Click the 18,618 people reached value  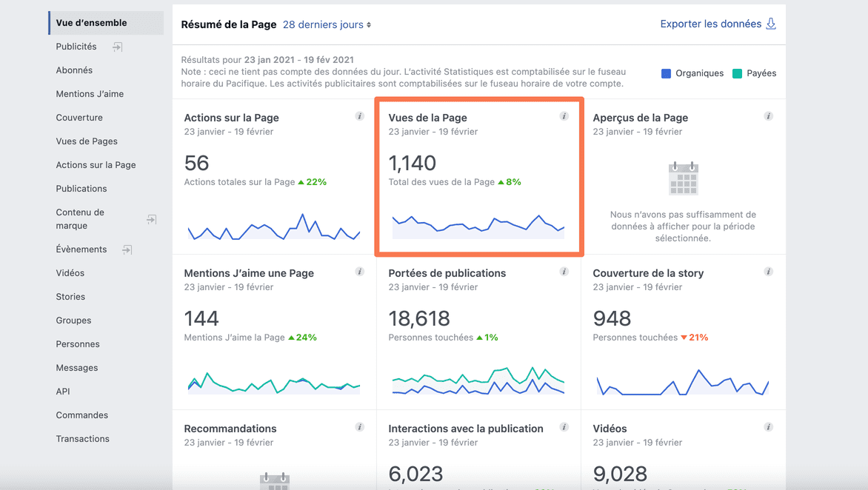419,318
